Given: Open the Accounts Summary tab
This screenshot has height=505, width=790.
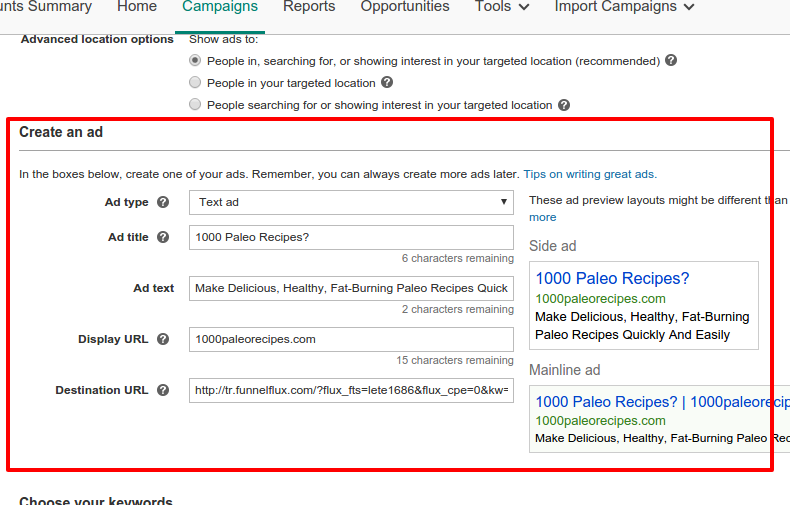Looking at the screenshot, I should pos(46,7).
